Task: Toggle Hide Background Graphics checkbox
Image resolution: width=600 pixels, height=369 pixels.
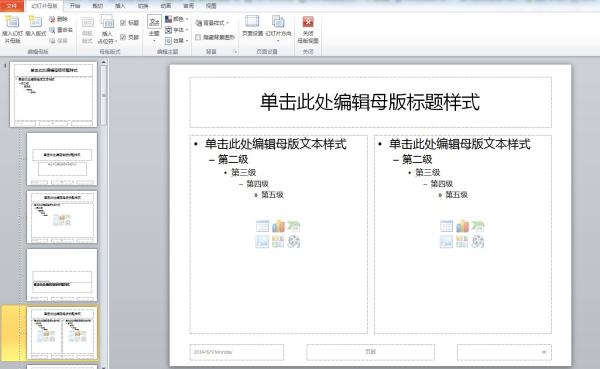Action: coord(198,37)
